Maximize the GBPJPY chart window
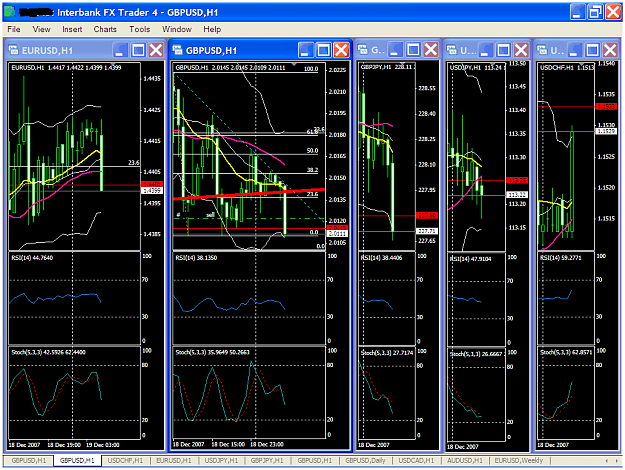 coord(413,50)
